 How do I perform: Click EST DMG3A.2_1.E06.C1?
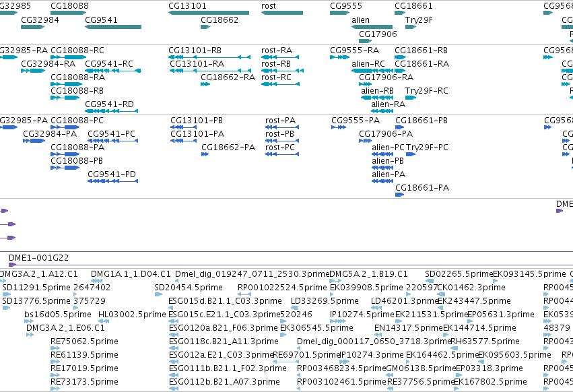(x=65, y=327)
